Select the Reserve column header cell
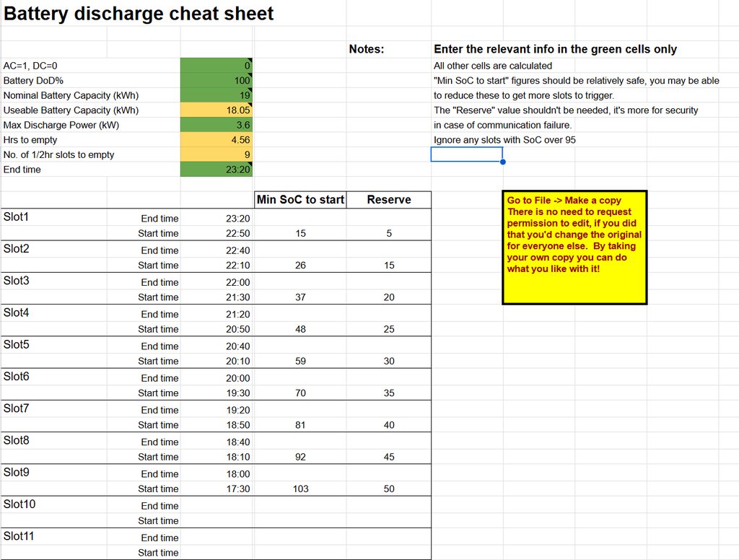Image resolution: width=739 pixels, height=560 pixels. point(388,200)
